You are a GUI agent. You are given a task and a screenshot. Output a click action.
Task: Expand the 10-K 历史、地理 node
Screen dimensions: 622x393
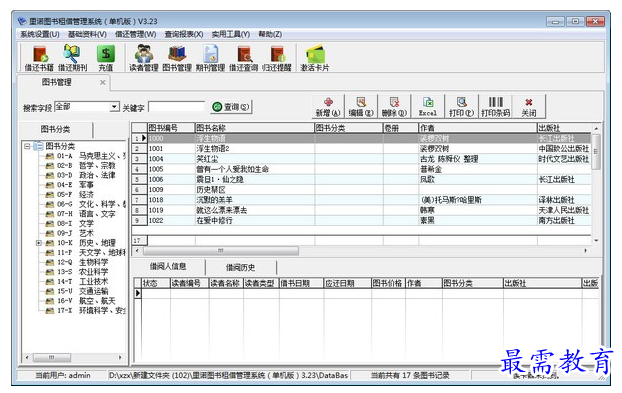tap(39, 243)
